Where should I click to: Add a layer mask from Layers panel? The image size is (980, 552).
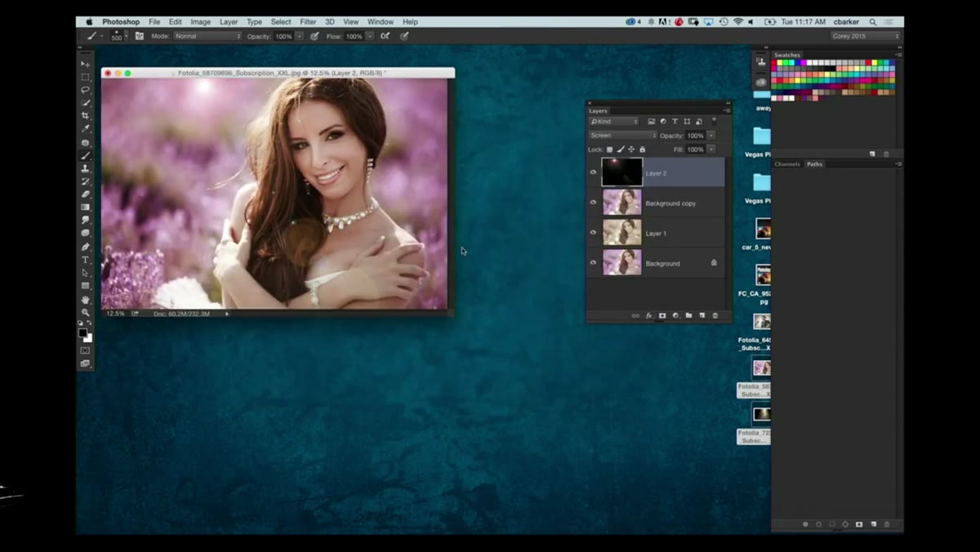662,315
